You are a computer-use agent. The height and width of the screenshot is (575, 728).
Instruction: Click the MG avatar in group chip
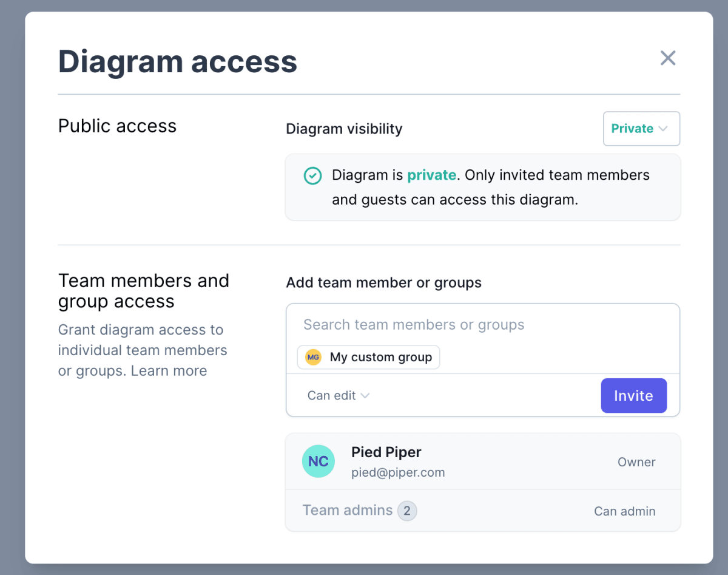(313, 358)
